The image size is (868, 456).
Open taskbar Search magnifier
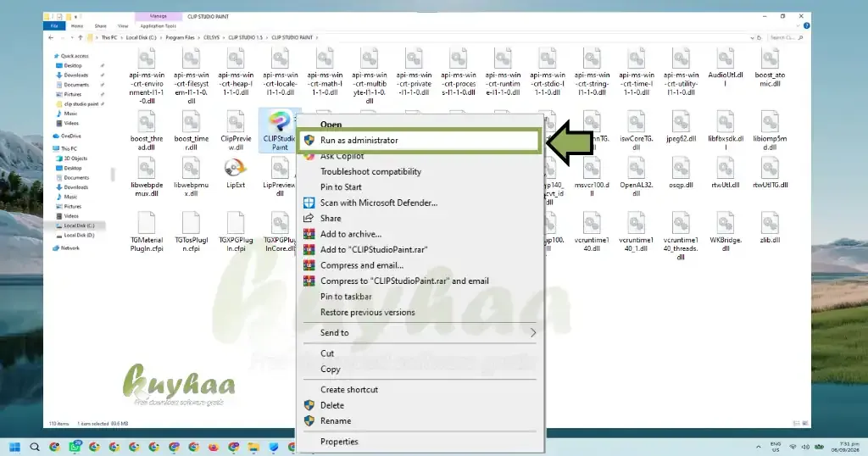tap(34, 447)
